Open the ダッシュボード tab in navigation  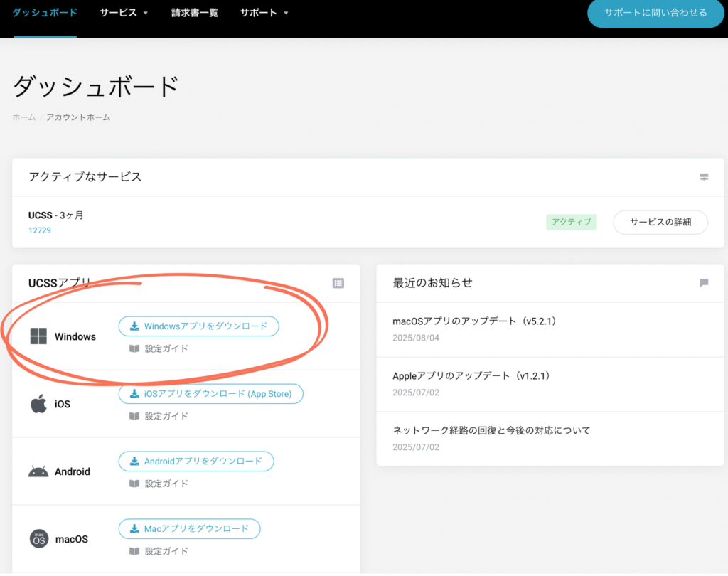(45, 13)
